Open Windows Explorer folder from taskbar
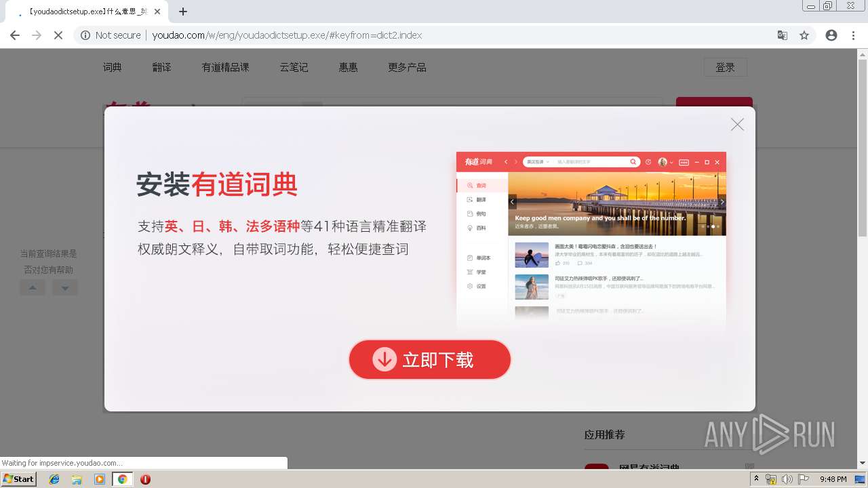The width and height of the screenshot is (868, 488). [77, 479]
